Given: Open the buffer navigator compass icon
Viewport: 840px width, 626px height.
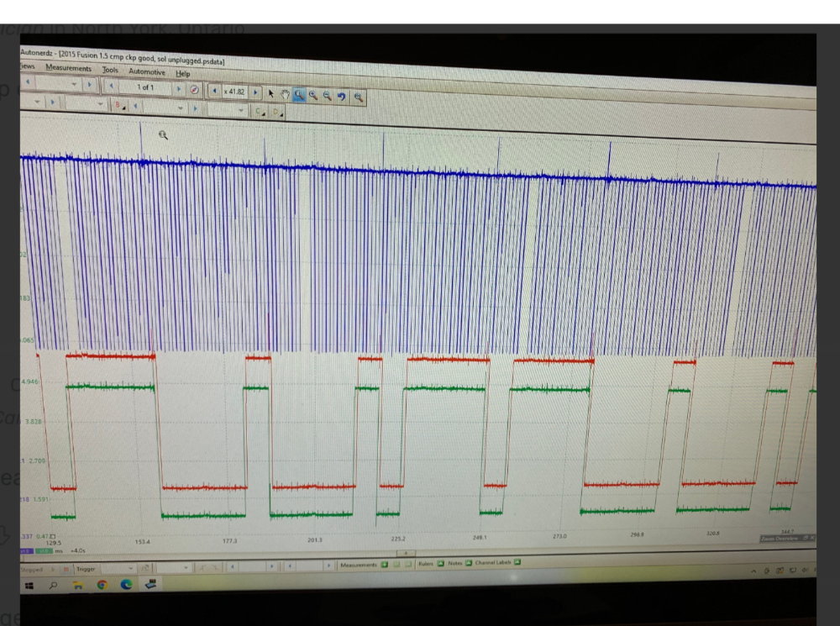Looking at the screenshot, I should point(194,88).
